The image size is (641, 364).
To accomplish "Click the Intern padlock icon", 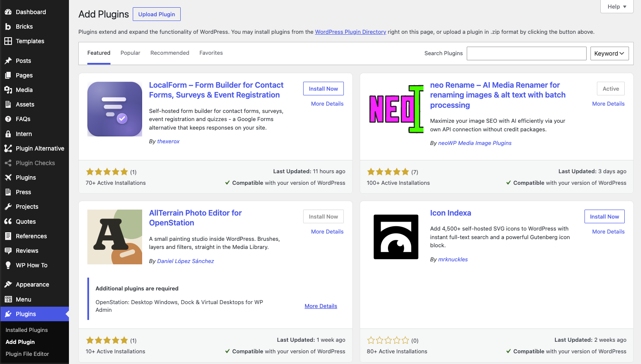I will (x=8, y=134).
